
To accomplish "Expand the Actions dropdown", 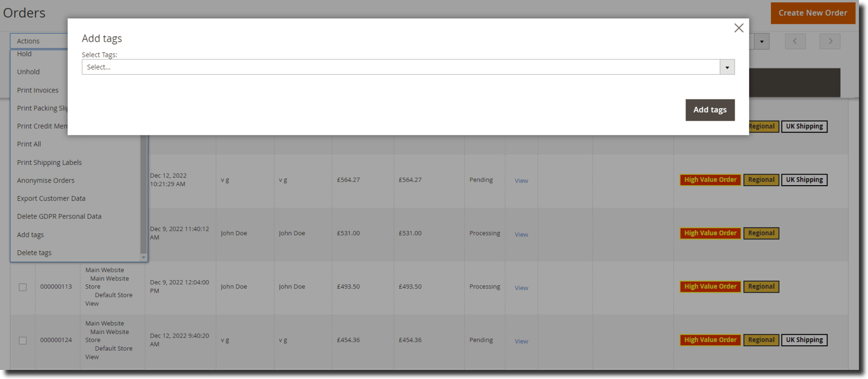I will click(x=39, y=41).
